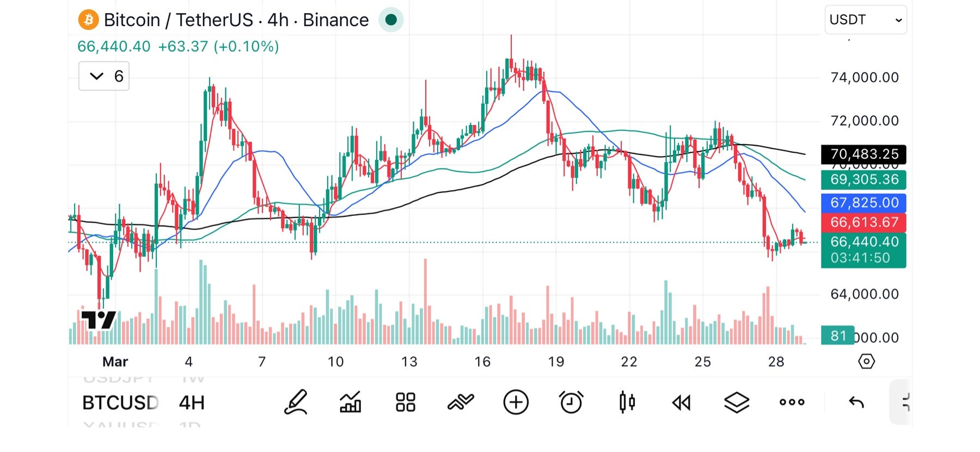Select the black 70,483.25 price label

pyautogui.click(x=863, y=154)
